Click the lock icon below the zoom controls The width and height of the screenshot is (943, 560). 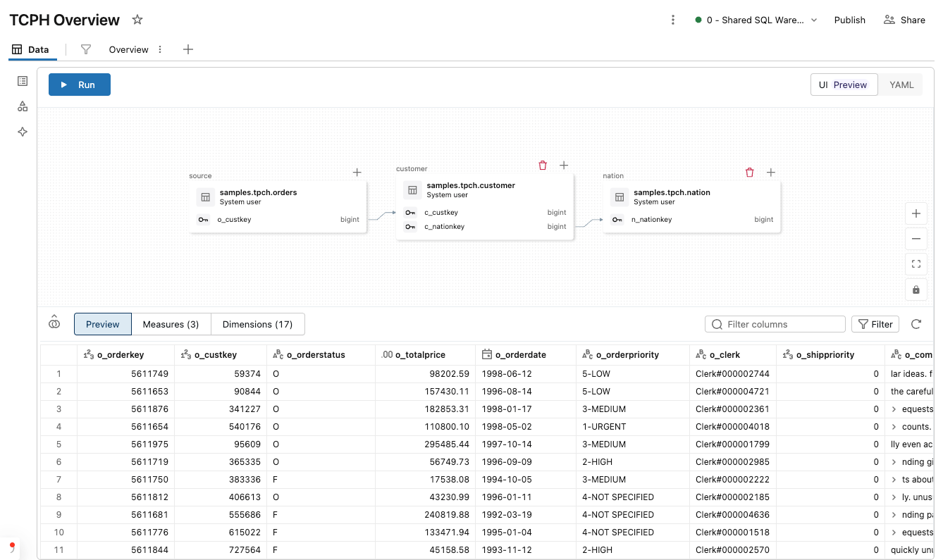pyautogui.click(x=916, y=290)
